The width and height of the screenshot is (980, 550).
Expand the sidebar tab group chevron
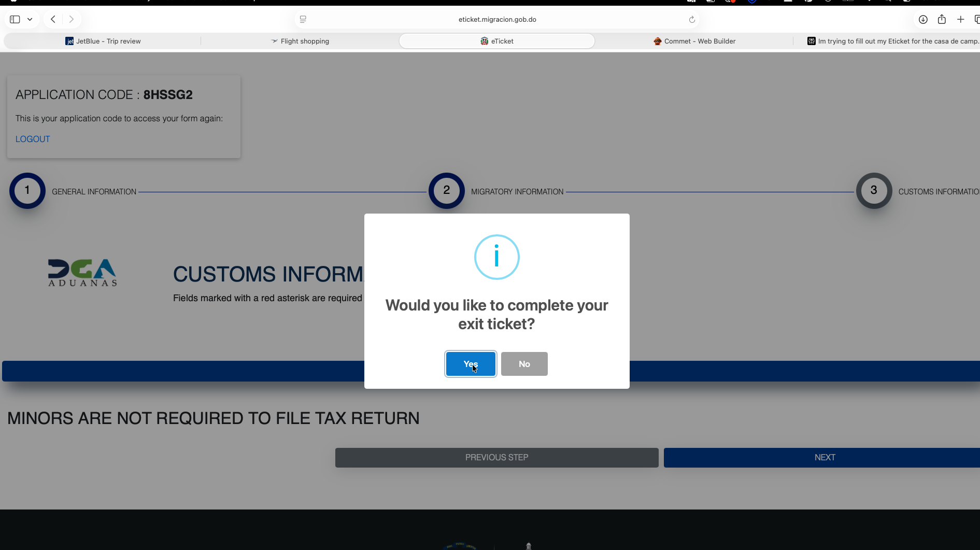[30, 19]
